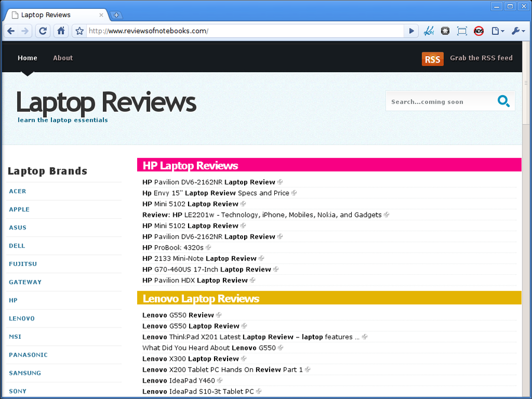The height and width of the screenshot is (399, 532).
Task: Open Lenovo X300 Laptop Review
Action: pos(191,359)
